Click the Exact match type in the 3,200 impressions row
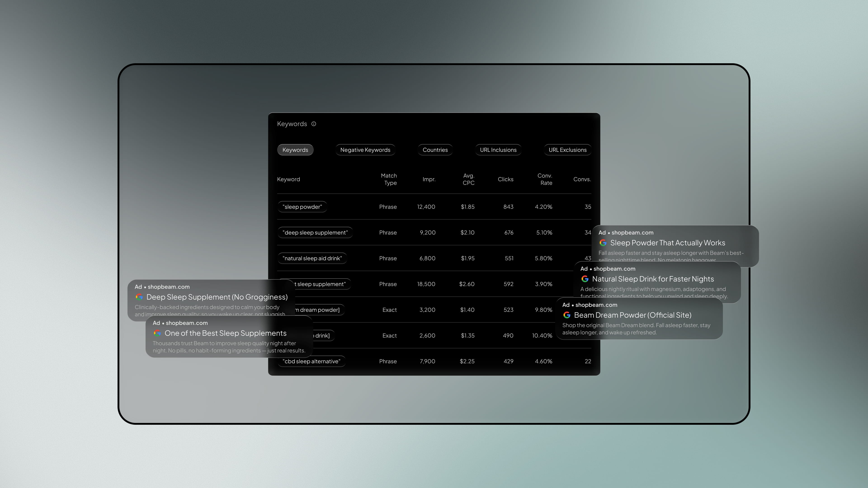868x488 pixels. [389, 310]
